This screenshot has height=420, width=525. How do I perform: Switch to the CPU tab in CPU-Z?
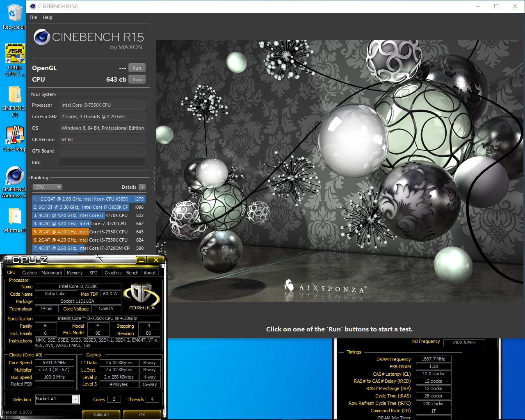[11, 272]
